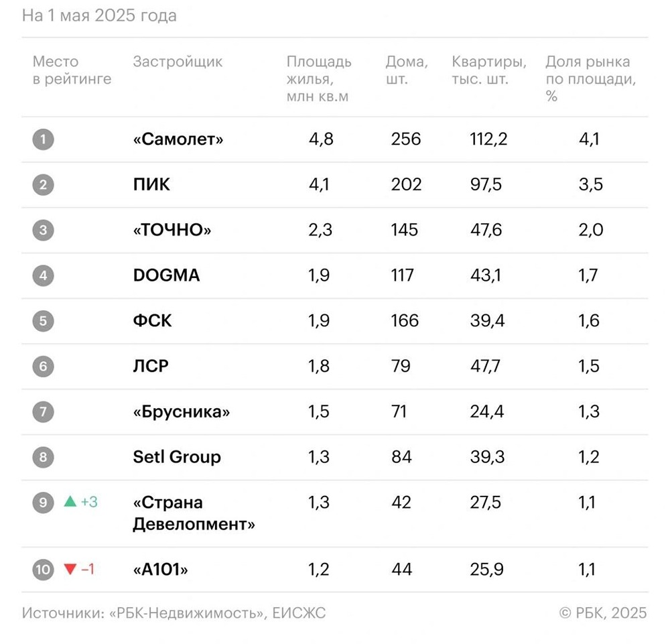670x644 pixels.
Task: Click the «Площадь жилья, млн кв.м» header
Action: coord(319,79)
